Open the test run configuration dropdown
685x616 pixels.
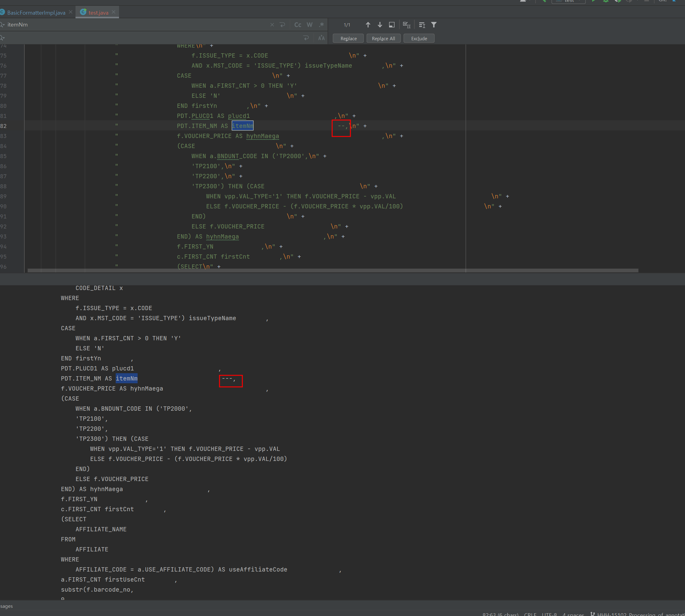569,1
